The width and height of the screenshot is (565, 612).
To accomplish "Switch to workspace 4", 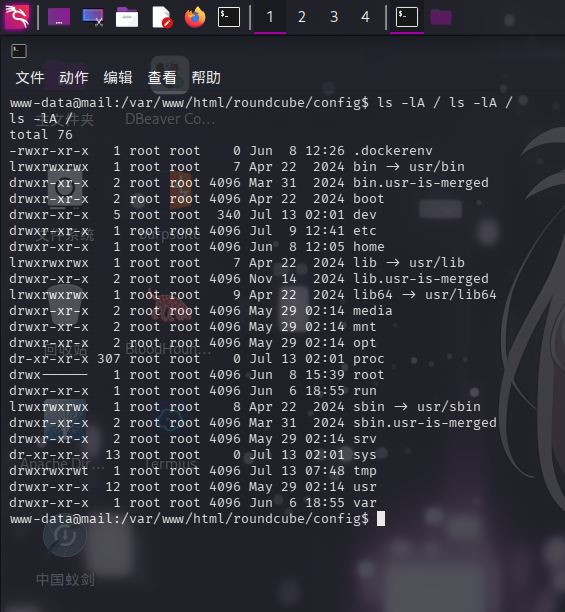I will pyautogui.click(x=365, y=17).
